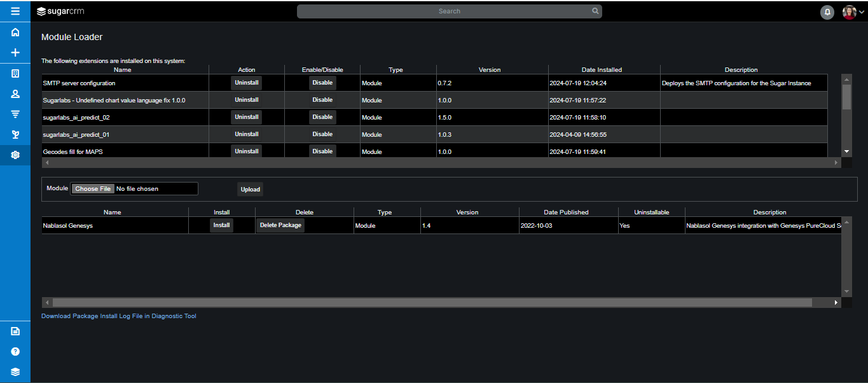Click version 1.5.0 cell
The width and height of the screenshot is (868, 383).
pos(492,118)
